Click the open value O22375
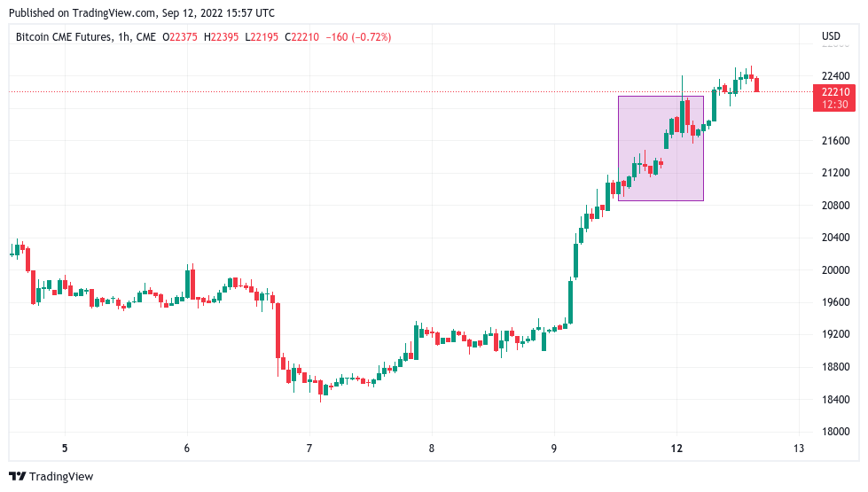 coord(180,36)
